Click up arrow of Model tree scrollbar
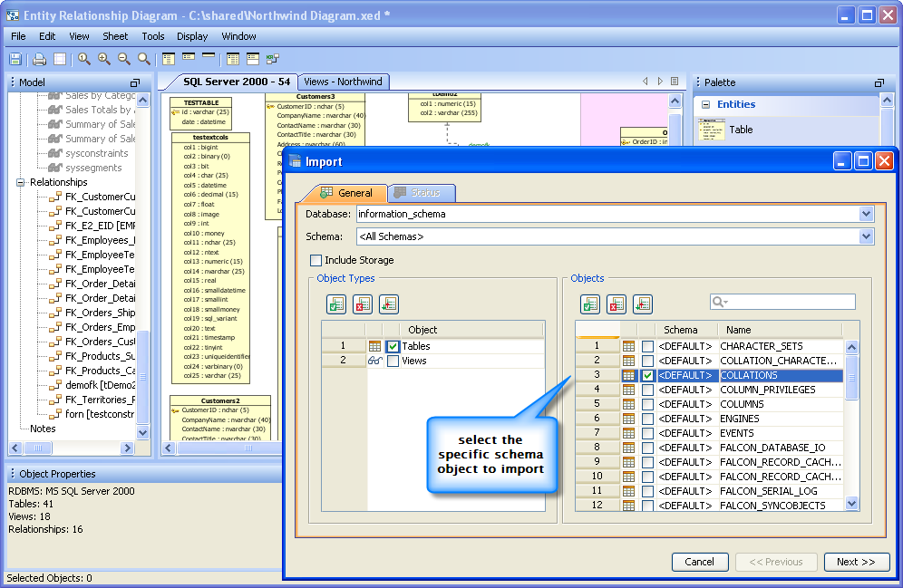This screenshot has width=903, height=588. pyautogui.click(x=143, y=101)
